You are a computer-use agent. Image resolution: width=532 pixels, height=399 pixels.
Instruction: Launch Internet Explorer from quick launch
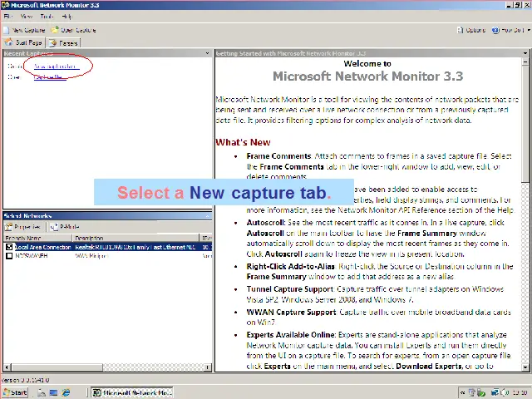66,392
